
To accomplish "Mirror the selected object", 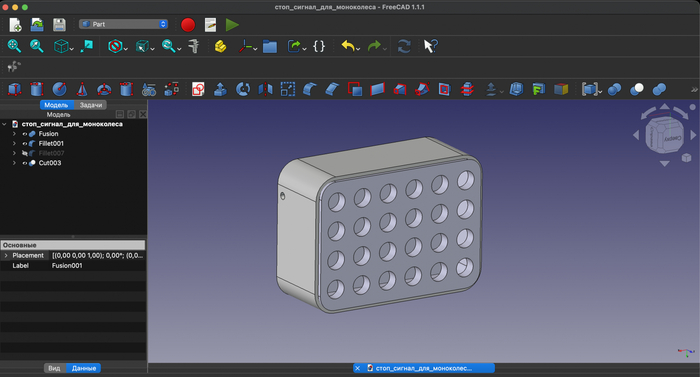I will point(265,89).
